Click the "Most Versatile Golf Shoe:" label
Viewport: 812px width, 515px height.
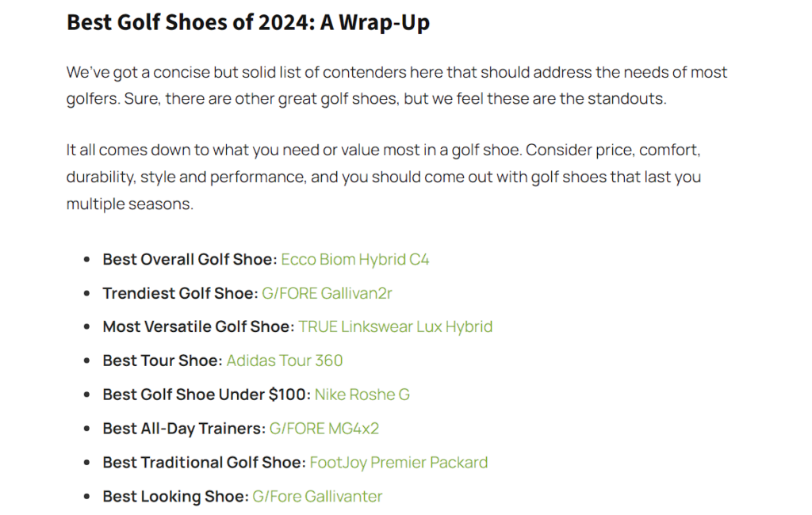(x=198, y=326)
